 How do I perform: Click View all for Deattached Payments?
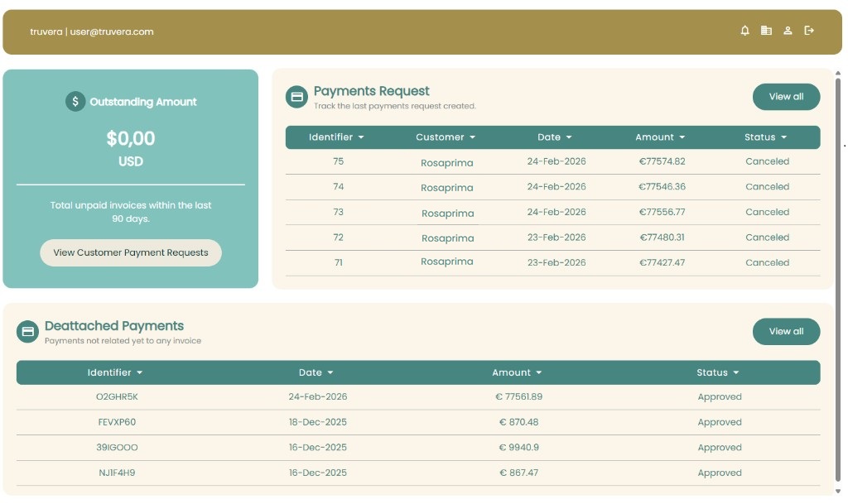785,331
